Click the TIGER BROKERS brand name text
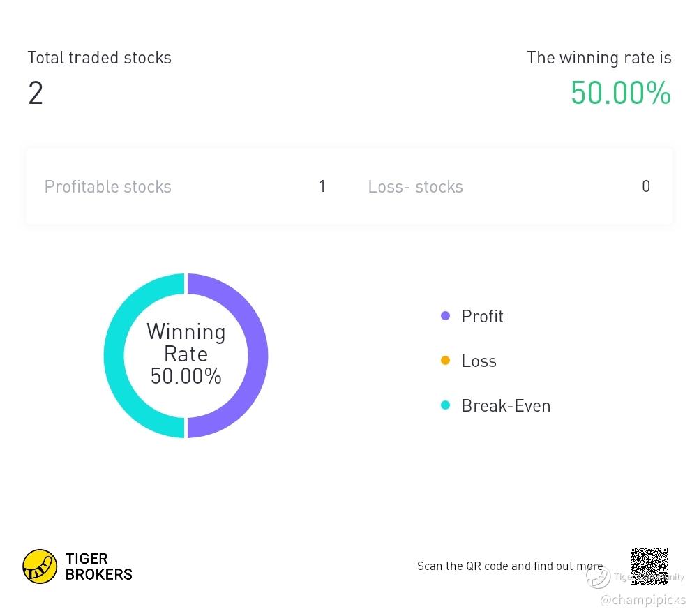The image size is (699, 616). pos(98,566)
